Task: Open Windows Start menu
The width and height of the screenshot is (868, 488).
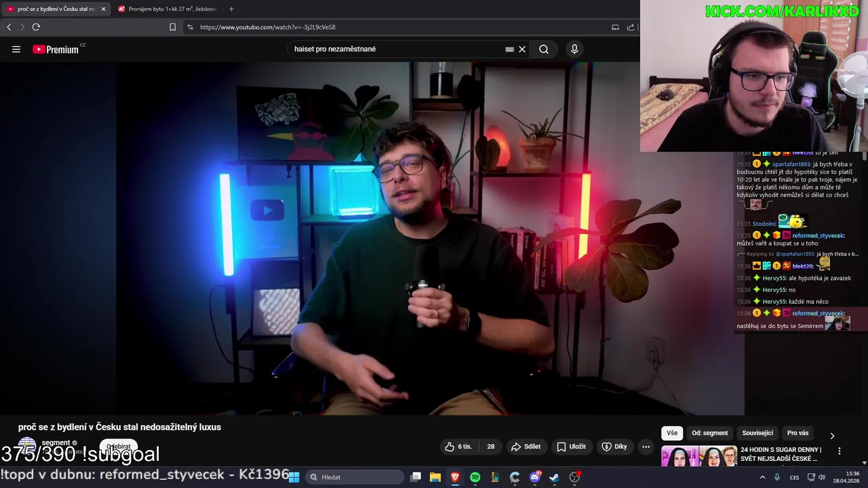Action: [294, 477]
